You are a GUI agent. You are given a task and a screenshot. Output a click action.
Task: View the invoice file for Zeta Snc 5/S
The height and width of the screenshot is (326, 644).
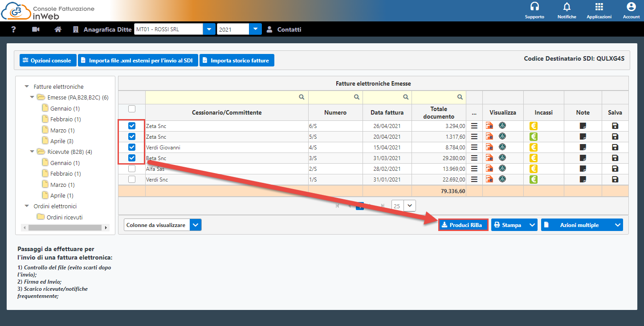[490, 136]
